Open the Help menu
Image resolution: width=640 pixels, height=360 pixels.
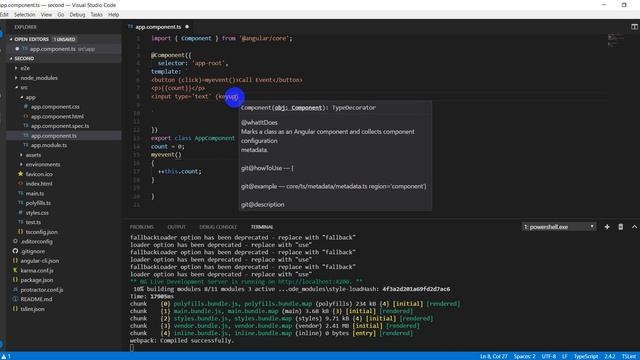pyautogui.click(x=113, y=15)
